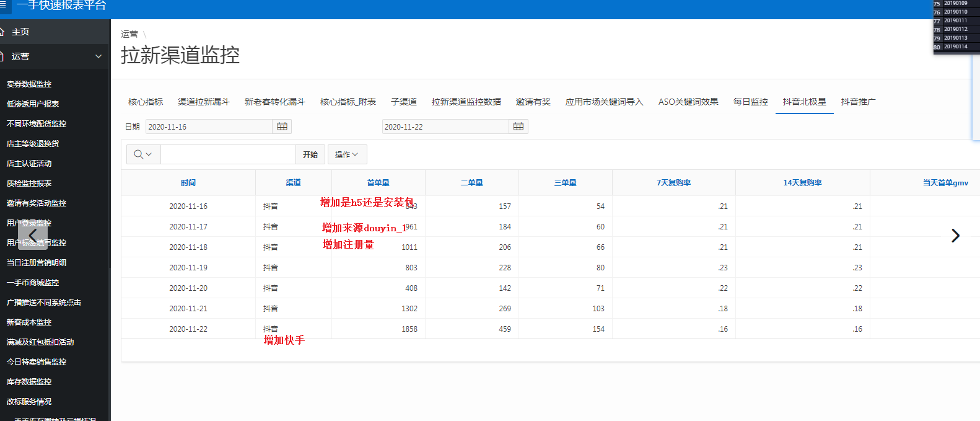Click the 渠道 column header

coord(294,183)
